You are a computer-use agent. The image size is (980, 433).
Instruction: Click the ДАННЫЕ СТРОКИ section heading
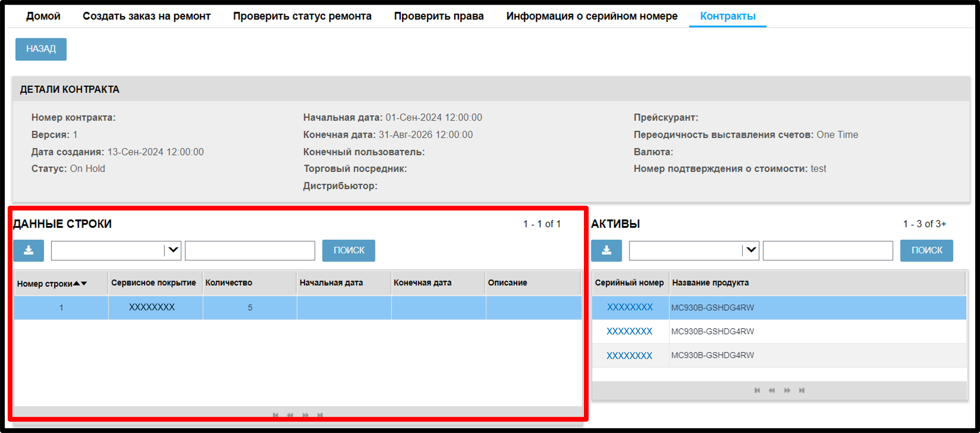(62, 224)
